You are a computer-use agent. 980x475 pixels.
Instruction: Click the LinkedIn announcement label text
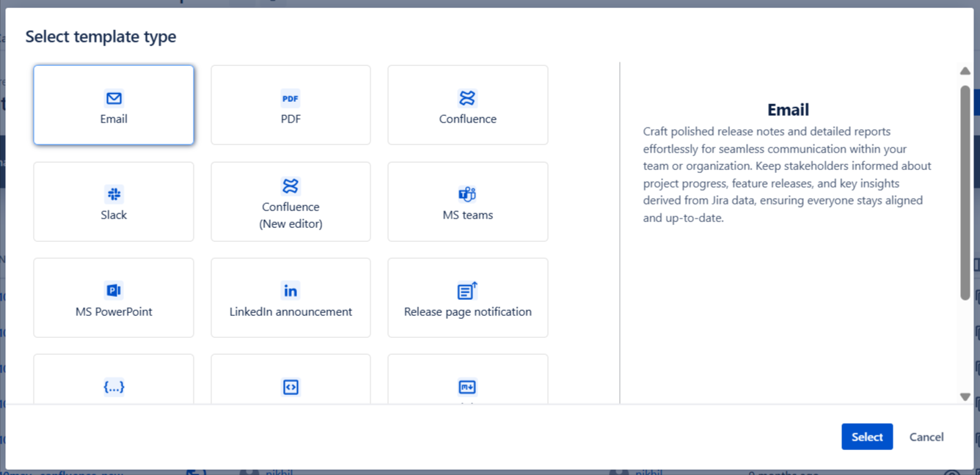tap(290, 312)
